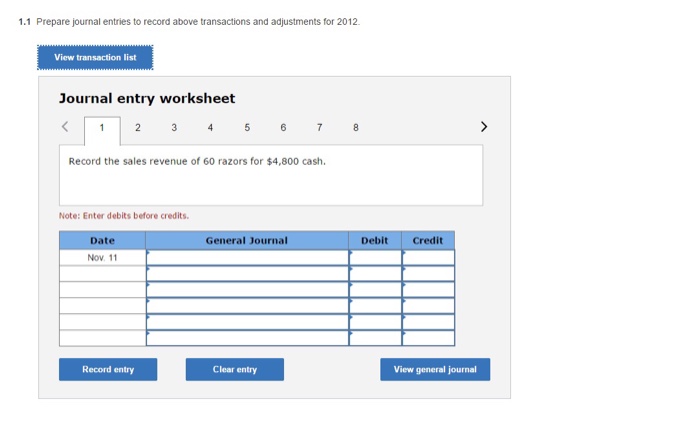
Task: Click the transaction description about 60 razors
Action: tap(197, 161)
